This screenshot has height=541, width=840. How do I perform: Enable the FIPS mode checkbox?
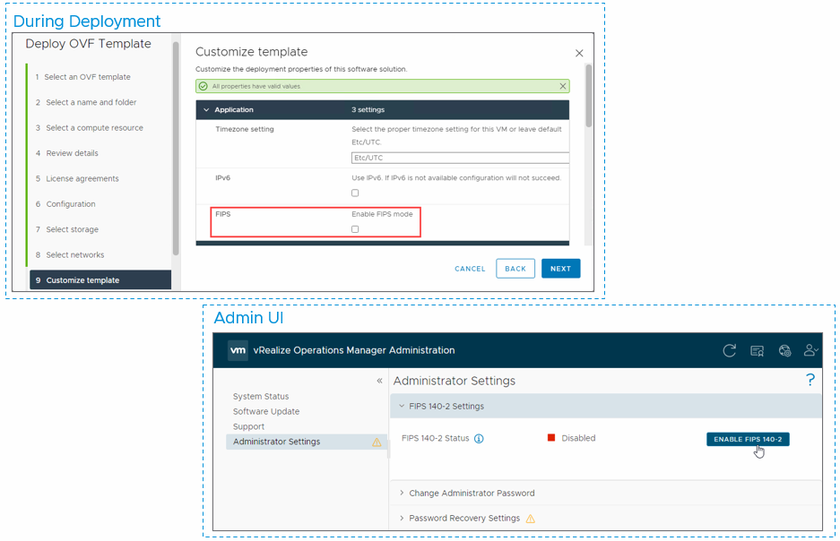(355, 229)
